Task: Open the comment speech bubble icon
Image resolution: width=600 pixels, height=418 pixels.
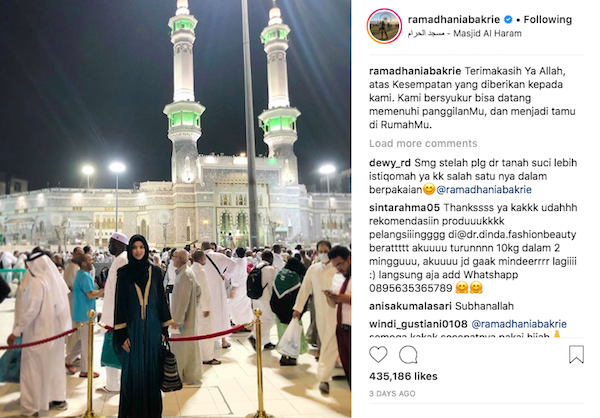Action: pos(408,354)
